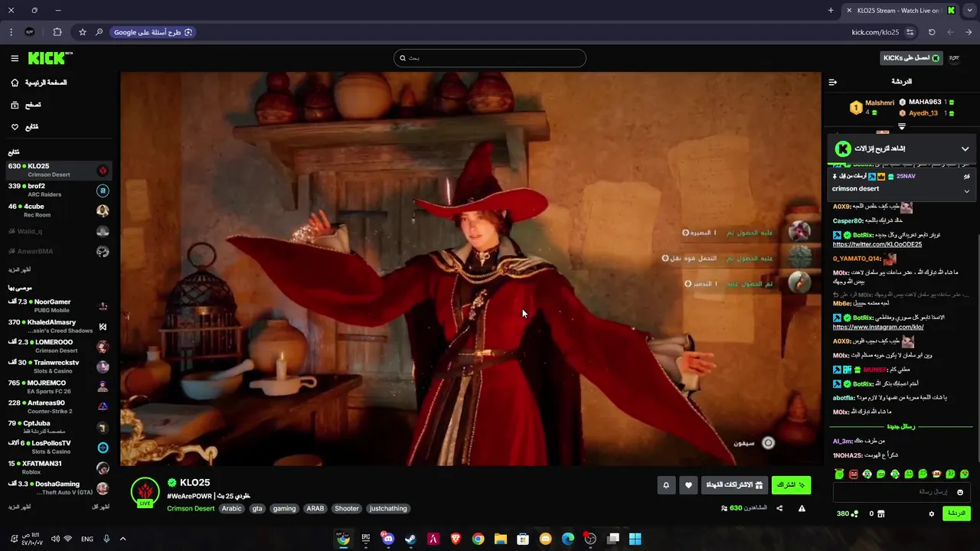Open the LosPollosTV channel

[x=59, y=447]
